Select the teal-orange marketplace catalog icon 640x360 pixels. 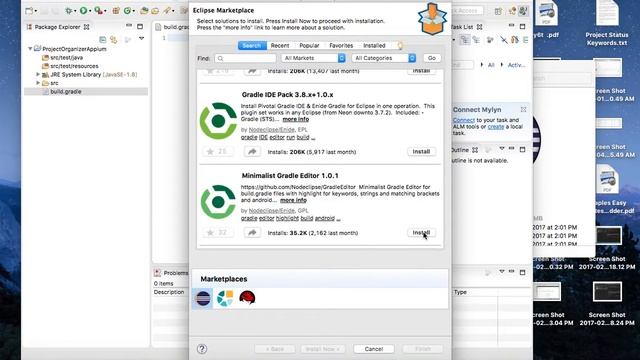pos(225,298)
